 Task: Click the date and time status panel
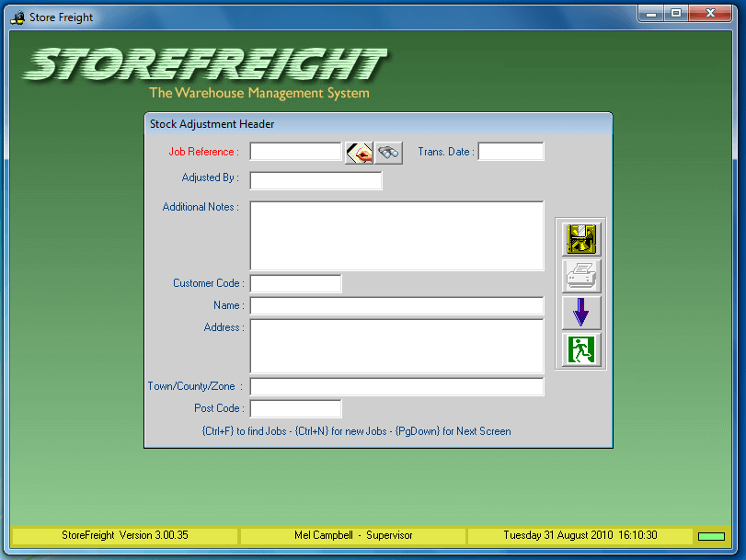click(580, 535)
